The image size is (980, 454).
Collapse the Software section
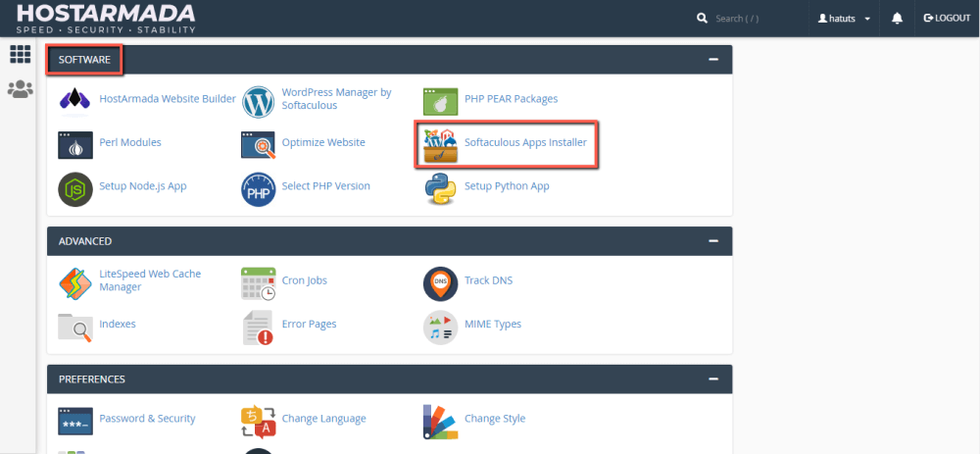(x=713, y=60)
